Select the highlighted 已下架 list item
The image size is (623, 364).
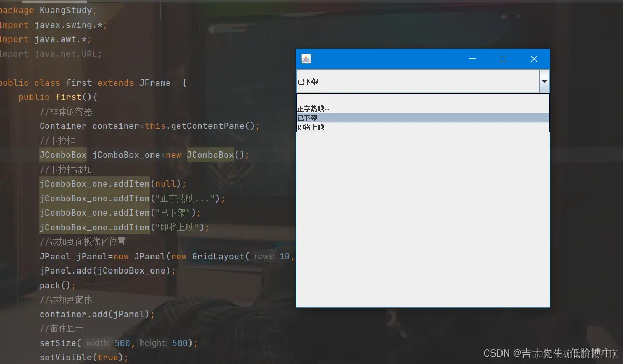pyautogui.click(x=423, y=118)
